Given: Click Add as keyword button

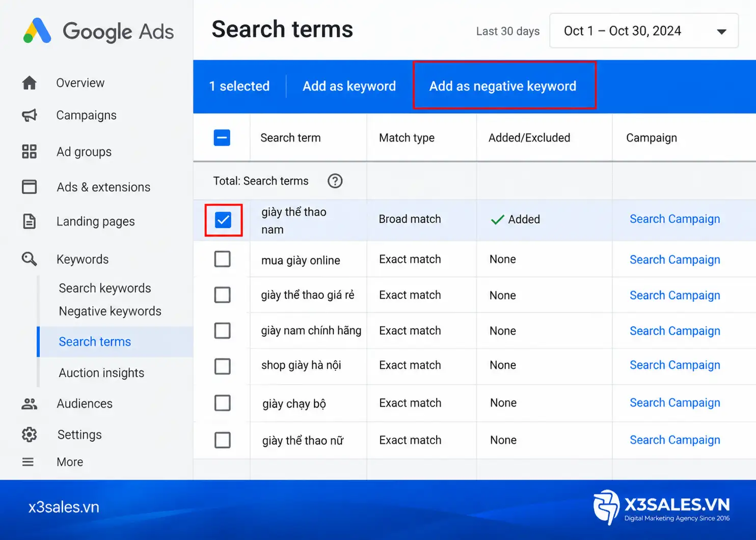Looking at the screenshot, I should 349,86.
